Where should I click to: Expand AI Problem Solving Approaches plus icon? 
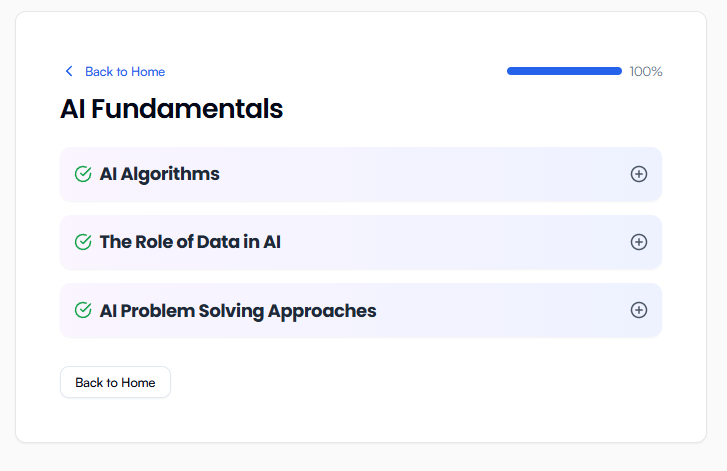[x=639, y=310]
